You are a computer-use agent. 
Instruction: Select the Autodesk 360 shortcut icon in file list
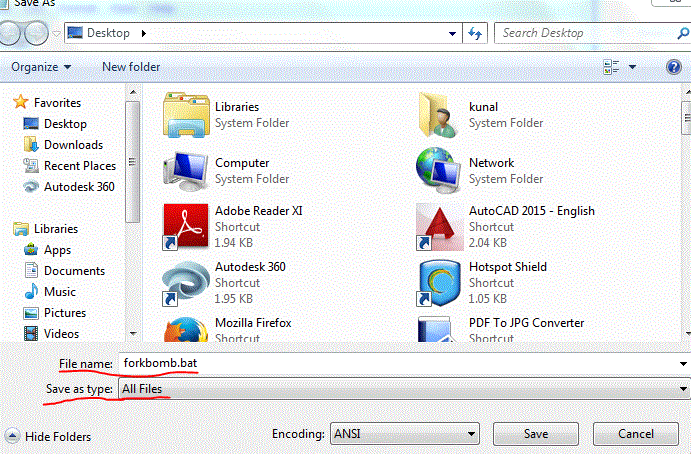click(186, 283)
